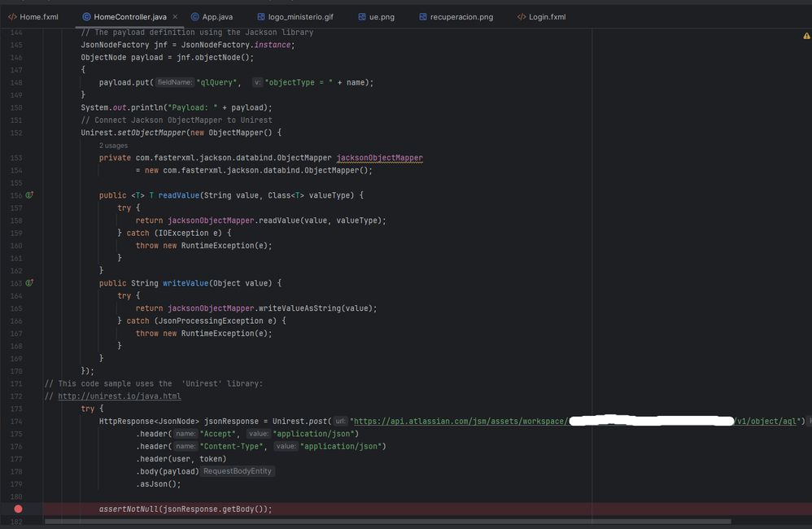This screenshot has height=529, width=812.
Task: Click the Class icon on App.java tab
Action: [x=194, y=17]
